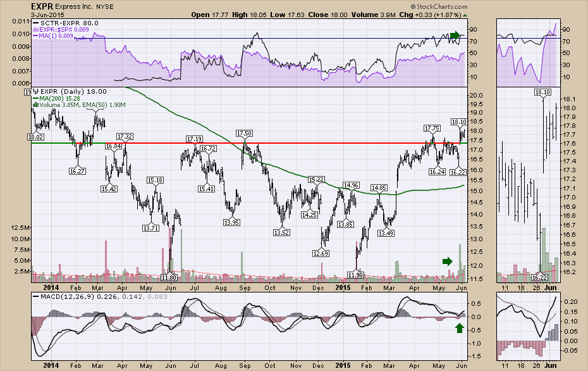Click the 15.22 price label
588x371 pixels.
coord(316,180)
